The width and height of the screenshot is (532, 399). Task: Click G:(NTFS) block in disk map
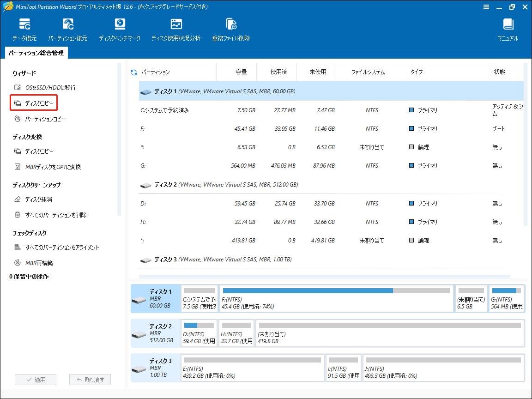(507, 299)
